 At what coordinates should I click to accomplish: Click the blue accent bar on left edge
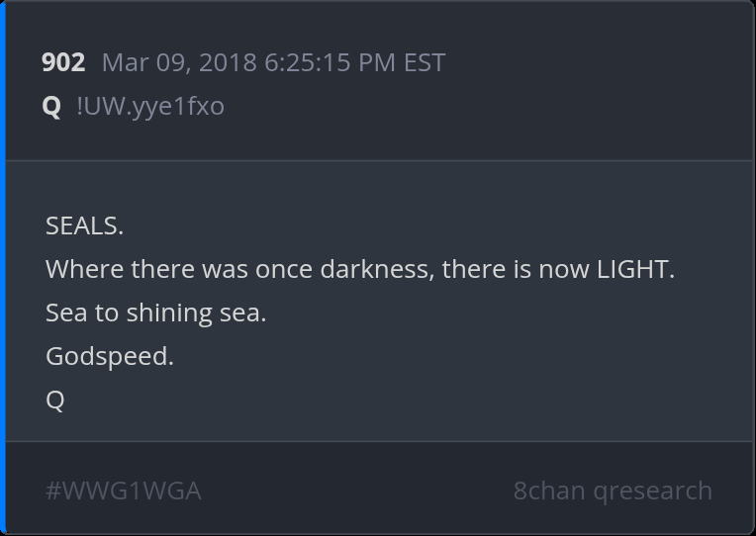click(x=3, y=267)
